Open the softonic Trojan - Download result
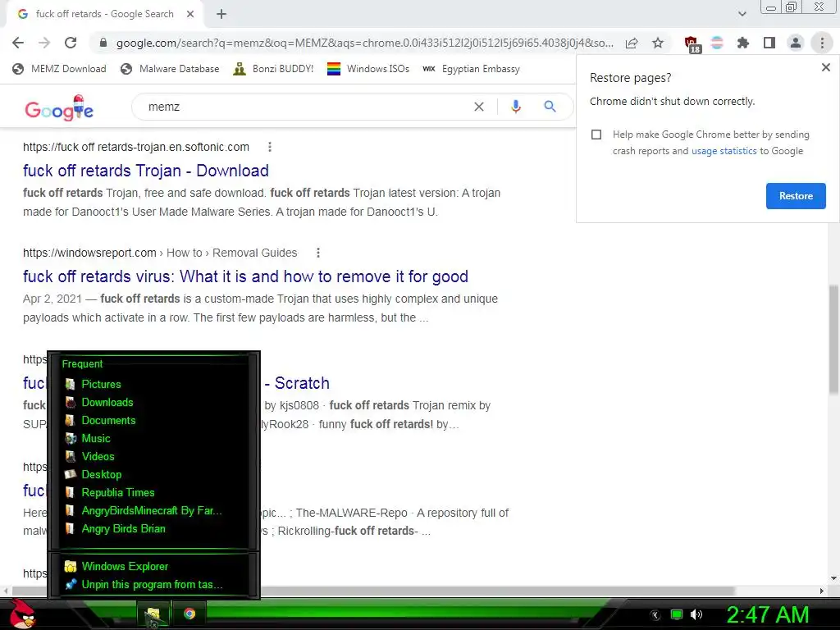 (x=146, y=171)
